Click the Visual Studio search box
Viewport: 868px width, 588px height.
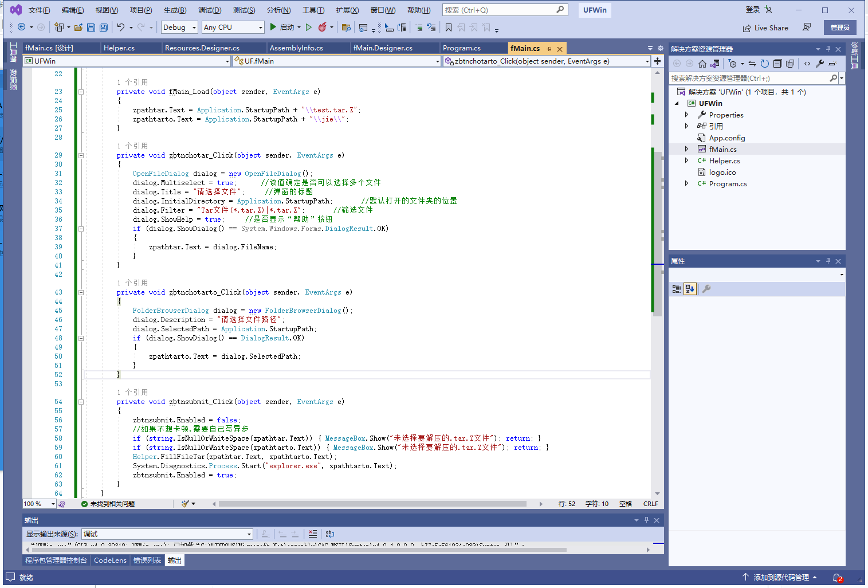point(505,10)
